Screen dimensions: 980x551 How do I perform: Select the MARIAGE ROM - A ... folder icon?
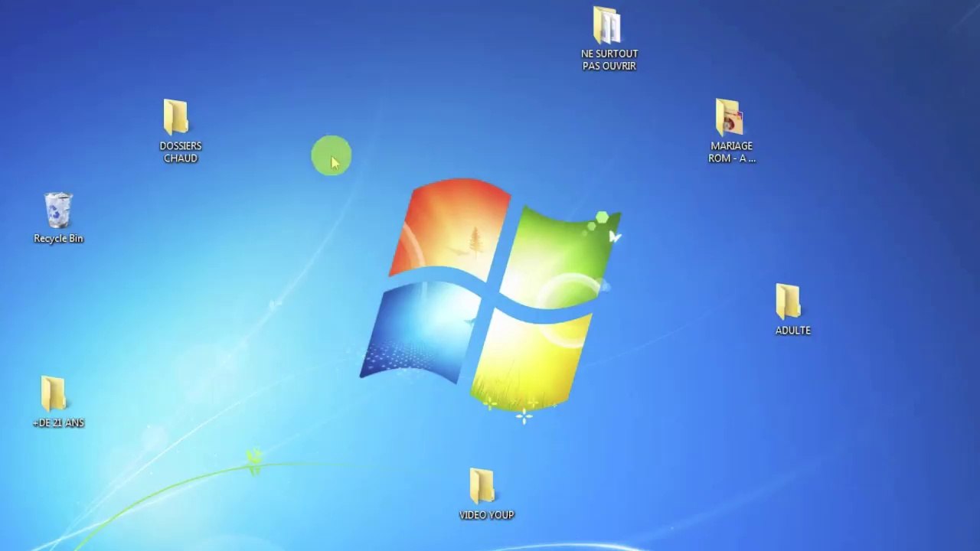point(729,117)
